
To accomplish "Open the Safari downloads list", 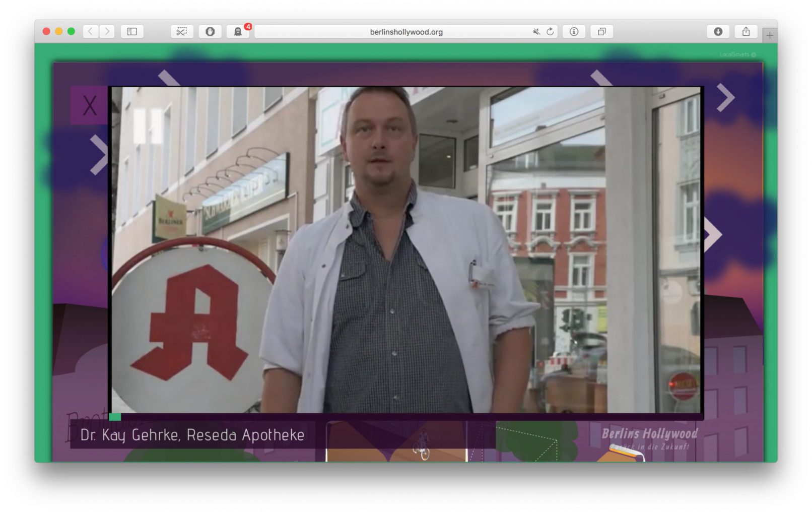I will [x=718, y=32].
